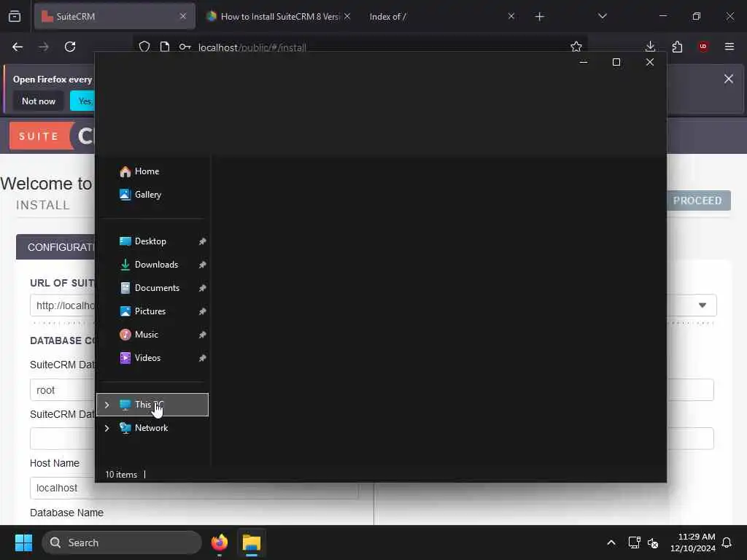The height and width of the screenshot is (560, 747).
Task: Bookmark this page with star icon
Action: click(x=576, y=47)
